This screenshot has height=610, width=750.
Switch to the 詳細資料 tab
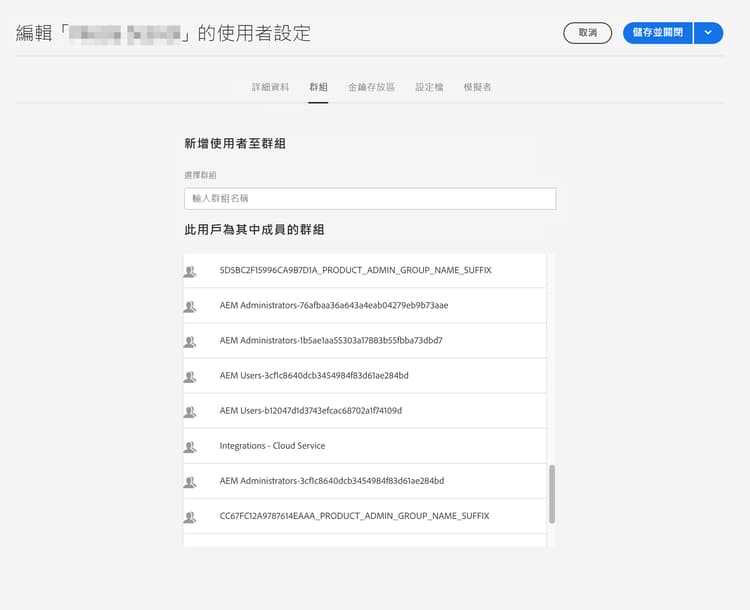tap(270, 87)
